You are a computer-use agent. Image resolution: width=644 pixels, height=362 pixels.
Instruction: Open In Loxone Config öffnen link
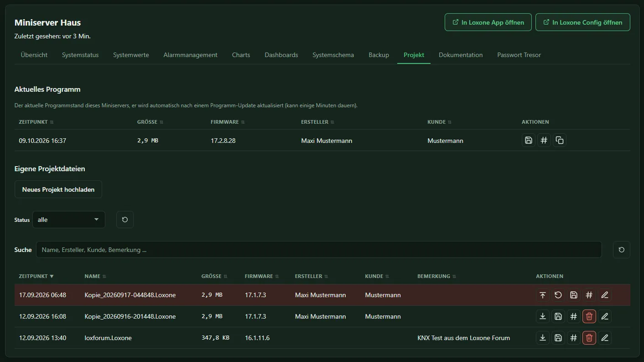[583, 22]
